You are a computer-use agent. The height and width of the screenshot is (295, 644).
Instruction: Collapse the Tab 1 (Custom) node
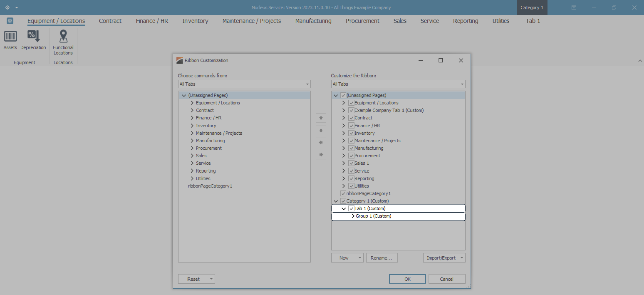(344, 209)
